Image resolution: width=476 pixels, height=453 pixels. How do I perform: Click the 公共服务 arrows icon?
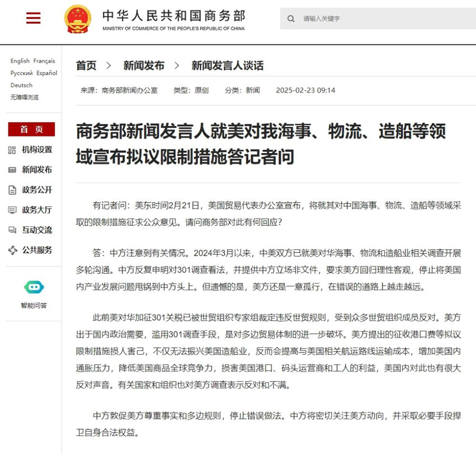pos(12,250)
